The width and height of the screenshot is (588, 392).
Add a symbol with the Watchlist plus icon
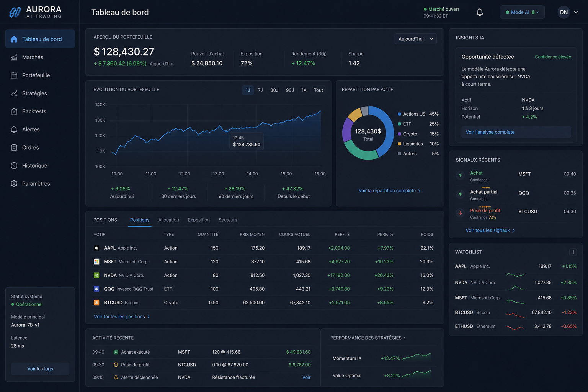(x=573, y=252)
